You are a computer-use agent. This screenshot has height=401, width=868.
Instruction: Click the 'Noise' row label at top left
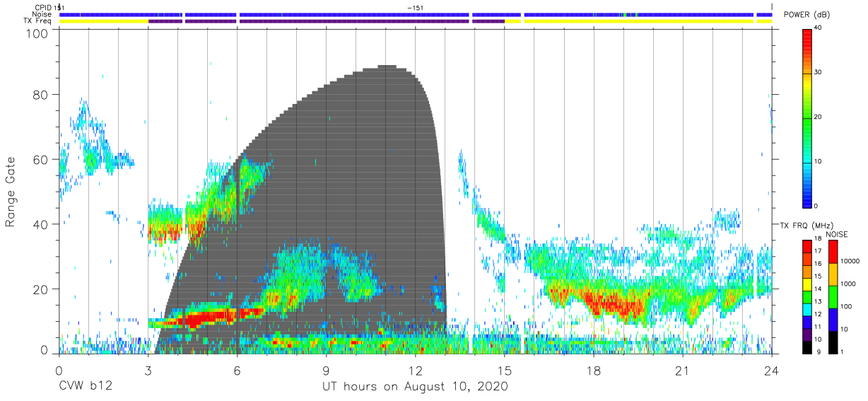[x=42, y=14]
